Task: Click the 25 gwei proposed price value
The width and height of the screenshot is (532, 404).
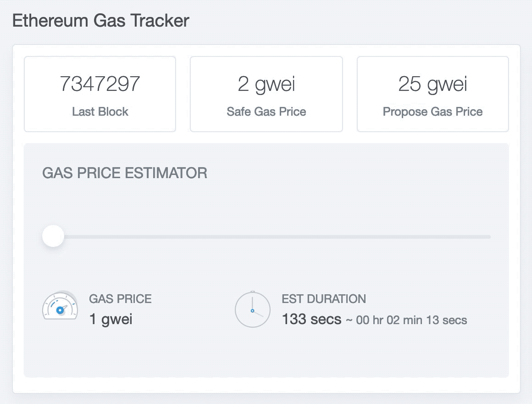Action: (x=432, y=83)
